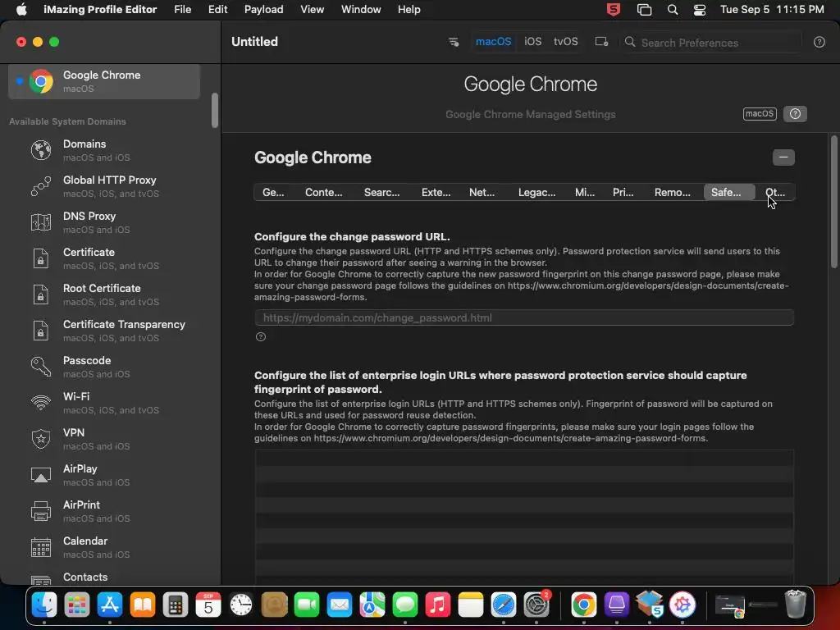Open the Apple menu
The height and width of the screenshot is (630, 840).
point(21,10)
